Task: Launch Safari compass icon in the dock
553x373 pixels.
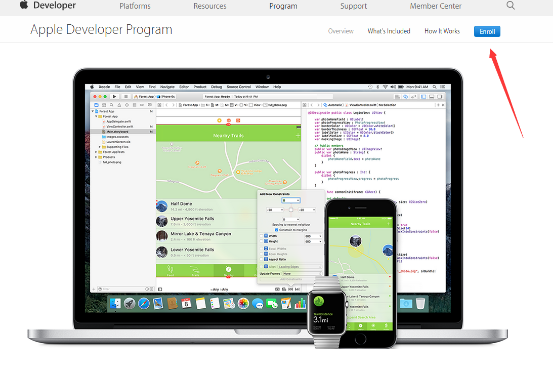Action: point(144,303)
